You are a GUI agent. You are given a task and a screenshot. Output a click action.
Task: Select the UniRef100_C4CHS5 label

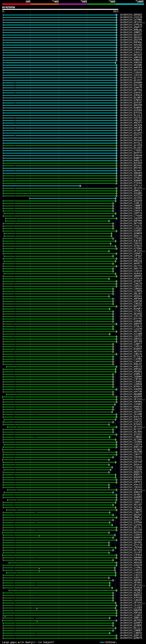pyautogui.click(x=131, y=218)
